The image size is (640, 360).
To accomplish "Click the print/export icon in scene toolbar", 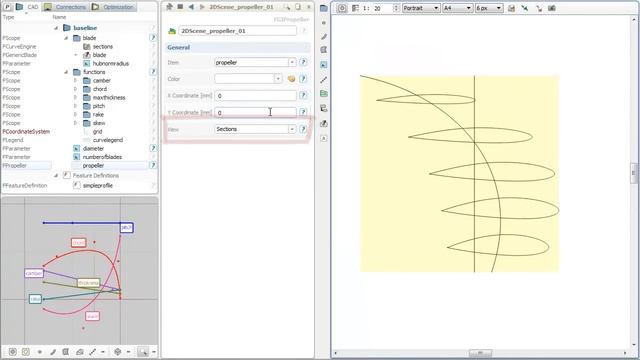I will (511, 8).
